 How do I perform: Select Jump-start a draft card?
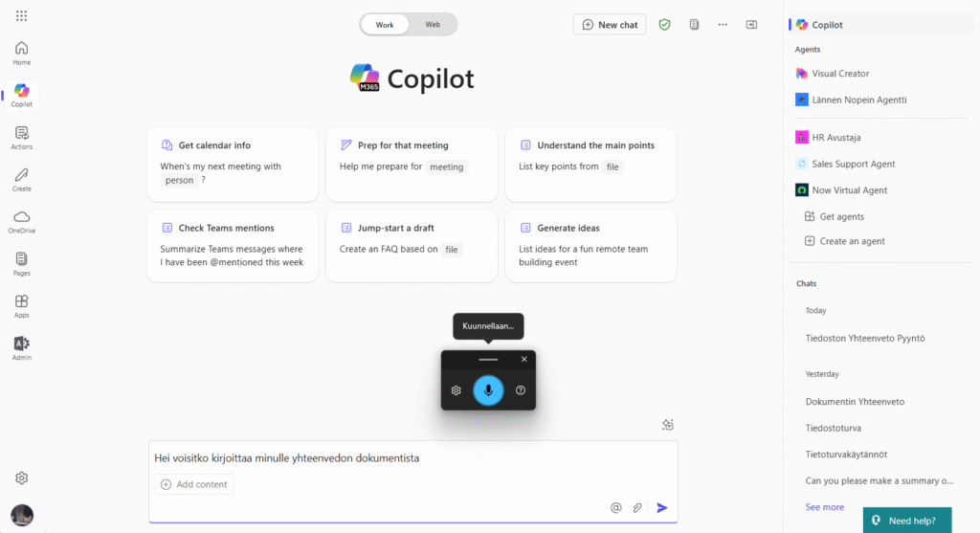(x=412, y=246)
